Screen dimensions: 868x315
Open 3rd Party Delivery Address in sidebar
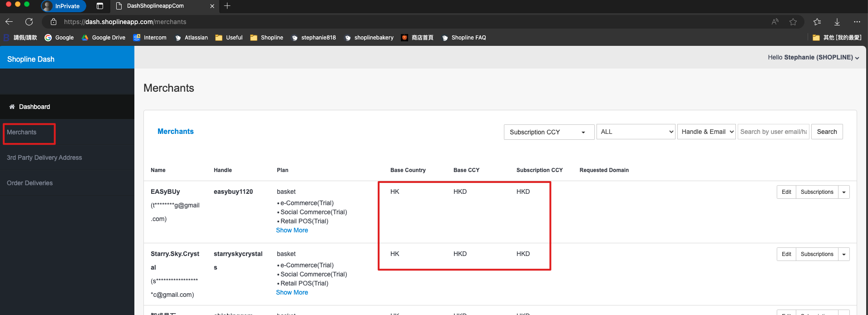pyautogui.click(x=44, y=157)
